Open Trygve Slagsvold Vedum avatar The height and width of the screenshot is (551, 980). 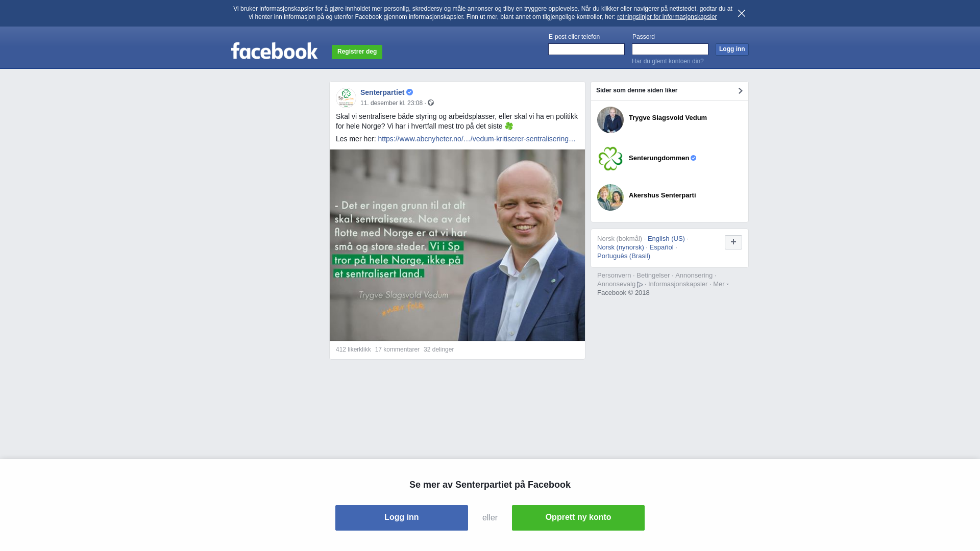[x=610, y=120]
